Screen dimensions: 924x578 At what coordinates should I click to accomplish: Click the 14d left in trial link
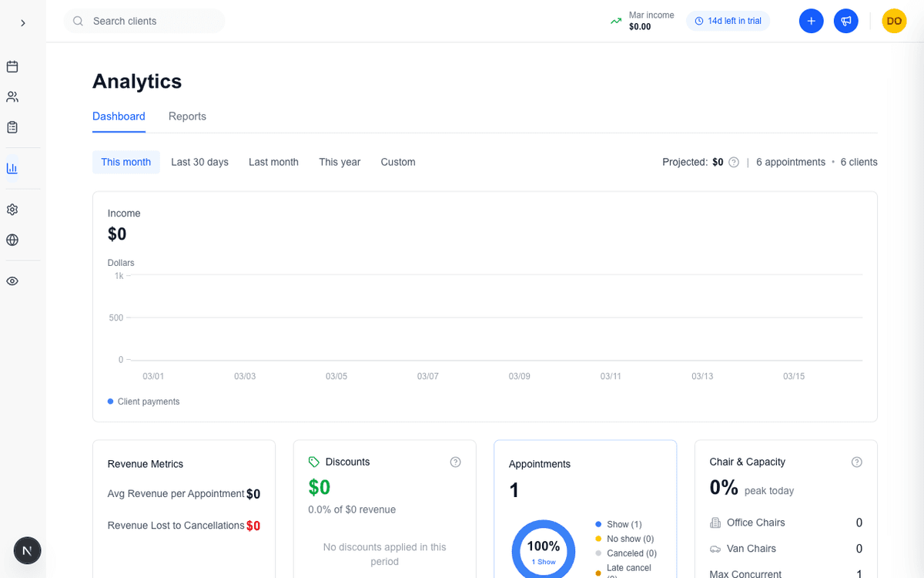click(728, 21)
